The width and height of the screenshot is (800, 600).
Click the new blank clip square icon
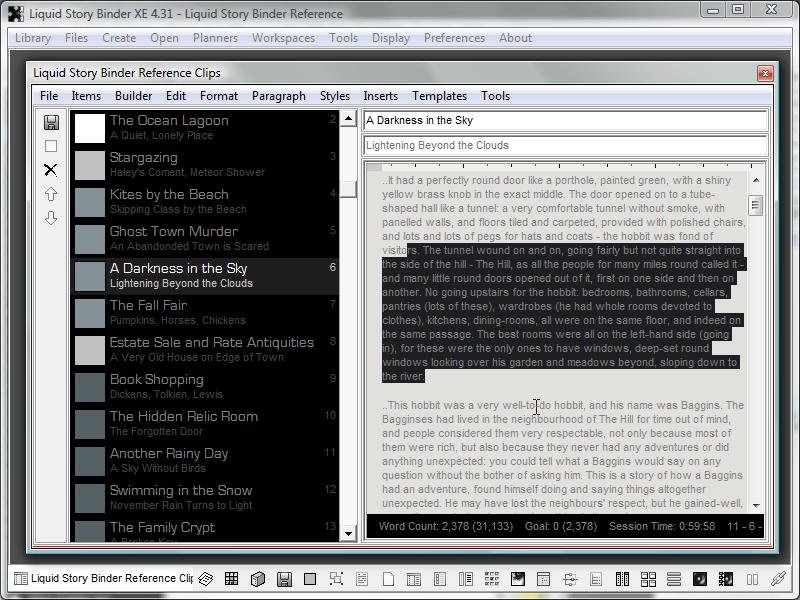51,146
